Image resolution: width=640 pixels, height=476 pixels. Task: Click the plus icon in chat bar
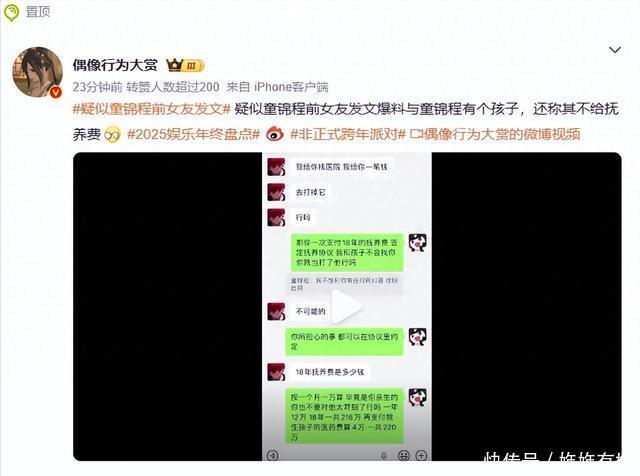(421, 455)
